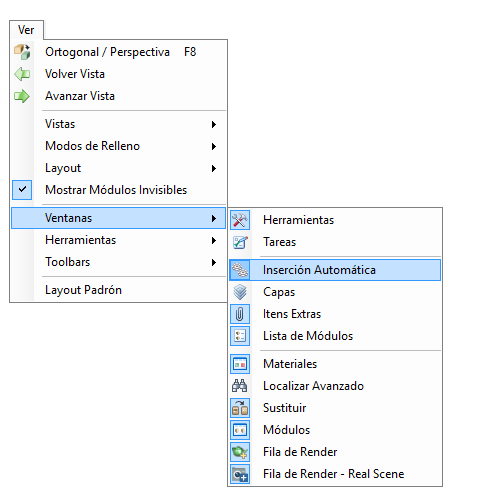The width and height of the screenshot is (481, 494).
Task: Open the Ver menu
Action: click(x=26, y=30)
